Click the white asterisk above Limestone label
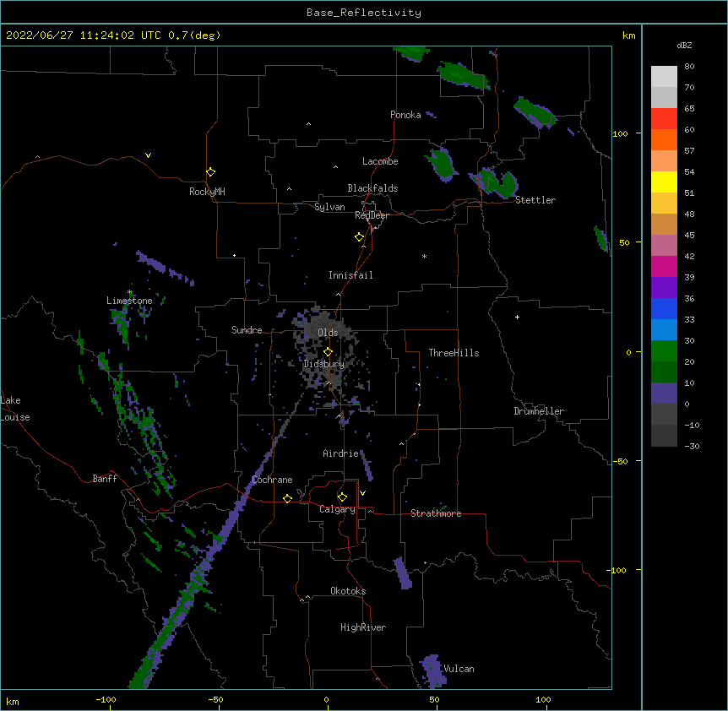Image resolution: width=728 pixels, height=711 pixels. point(130,292)
